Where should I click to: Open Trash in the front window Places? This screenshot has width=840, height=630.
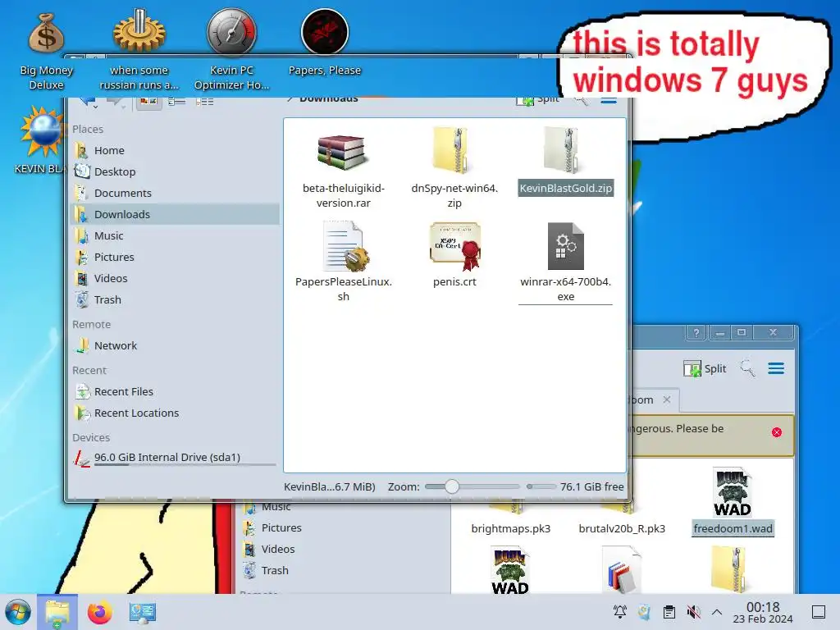(175, 300)
